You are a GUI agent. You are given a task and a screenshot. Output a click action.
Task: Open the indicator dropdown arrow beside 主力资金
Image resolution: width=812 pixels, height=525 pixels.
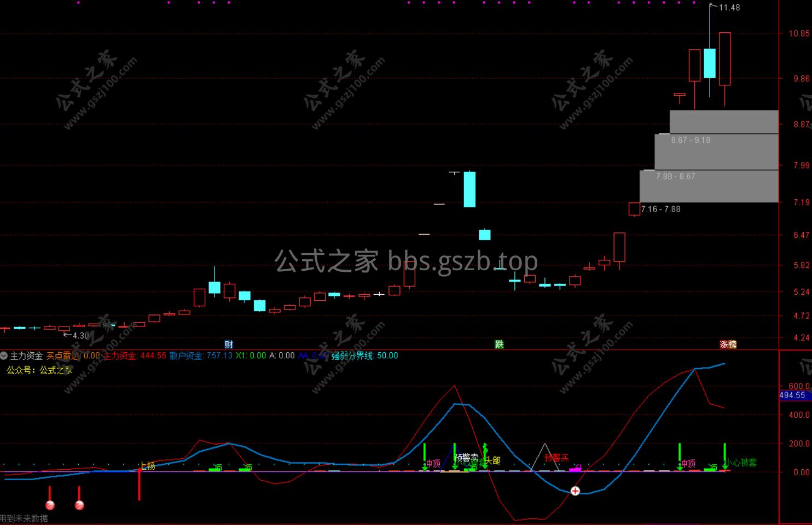pos(4,355)
